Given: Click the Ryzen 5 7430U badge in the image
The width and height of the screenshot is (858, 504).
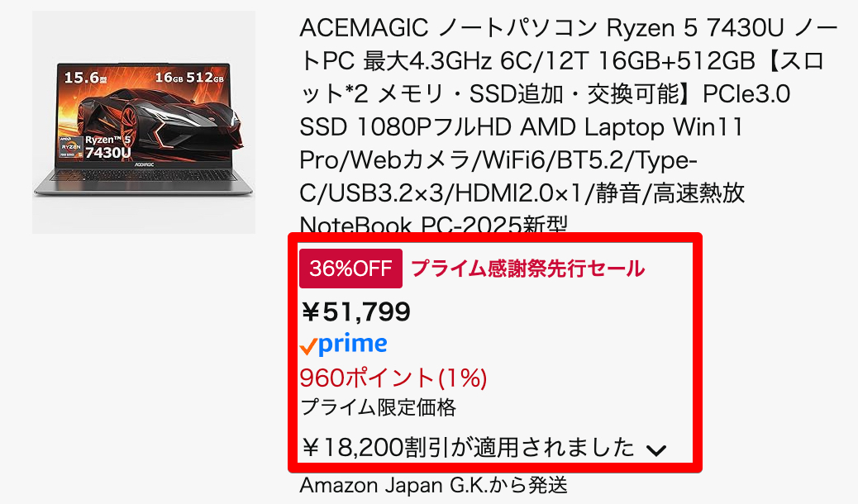Looking at the screenshot, I should click(x=107, y=146).
